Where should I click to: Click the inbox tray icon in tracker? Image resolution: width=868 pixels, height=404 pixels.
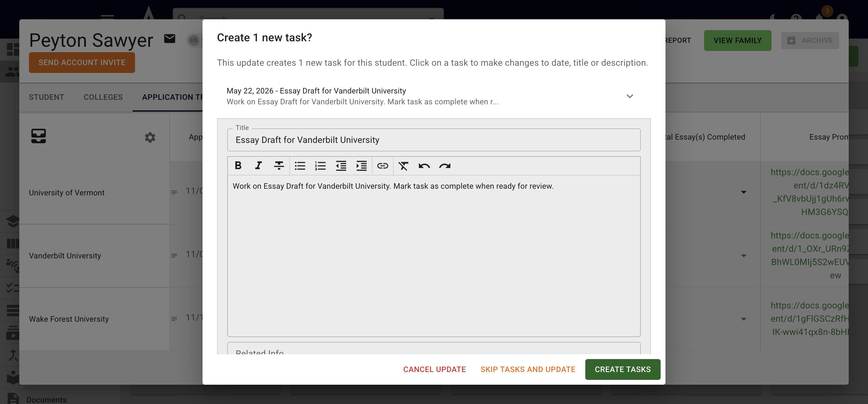[38, 136]
